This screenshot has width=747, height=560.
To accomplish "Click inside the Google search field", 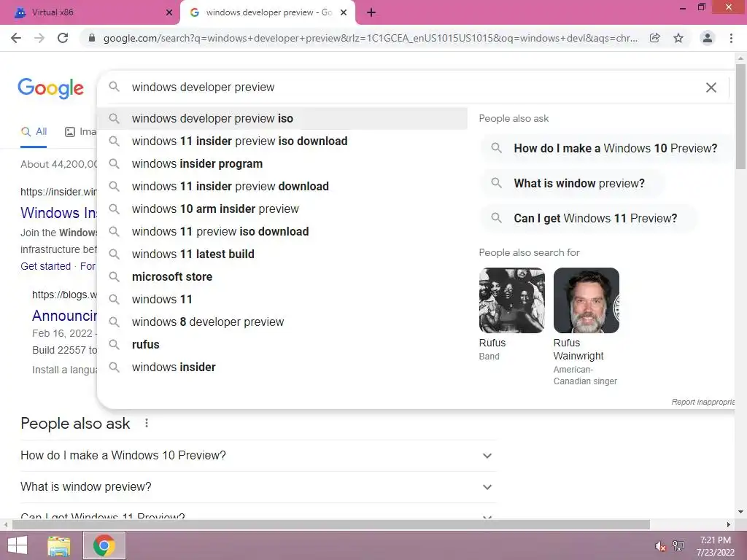I will tap(414, 87).
